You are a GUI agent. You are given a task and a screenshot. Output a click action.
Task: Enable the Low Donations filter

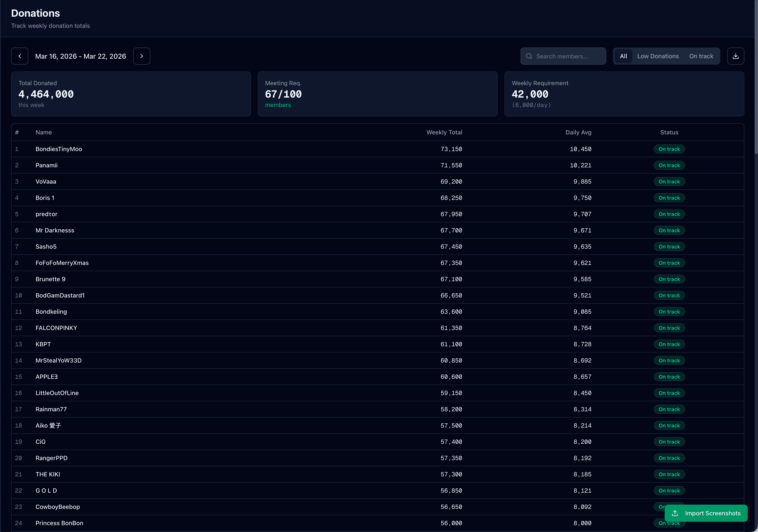(658, 56)
